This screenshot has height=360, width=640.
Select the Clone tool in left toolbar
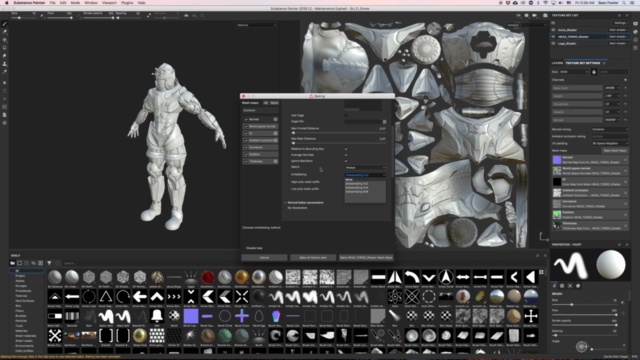pyautogui.click(x=4, y=64)
